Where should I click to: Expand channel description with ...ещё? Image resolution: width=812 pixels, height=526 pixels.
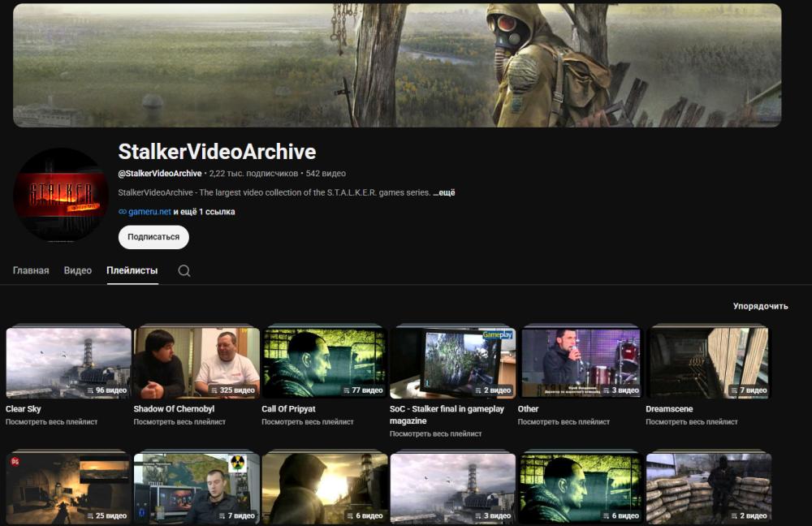[x=444, y=192]
